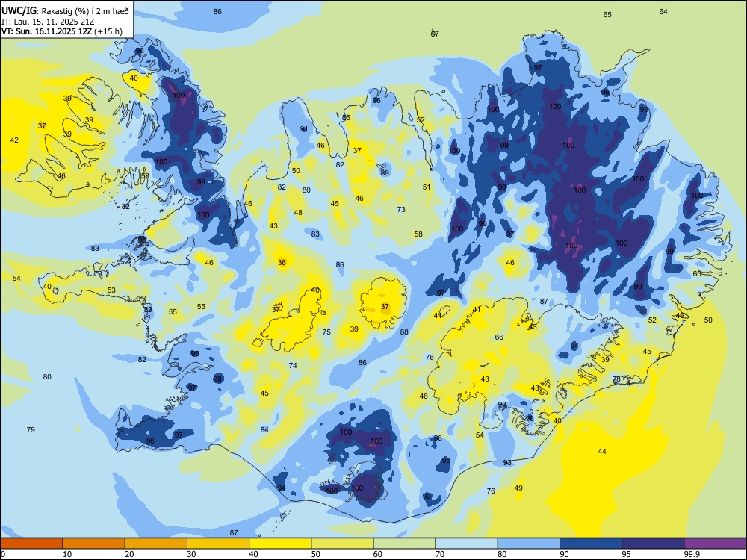Viewport: 747px width, 560px height.
Task: Click the '60' humidity value on the map
Action: [697, 274]
